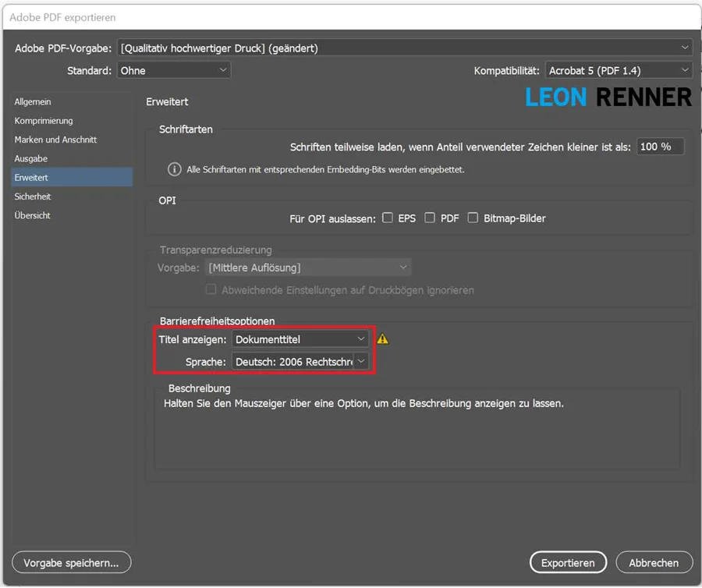This screenshot has height=588, width=702.
Task: Expand the Sprache dropdown
Action: 300,362
